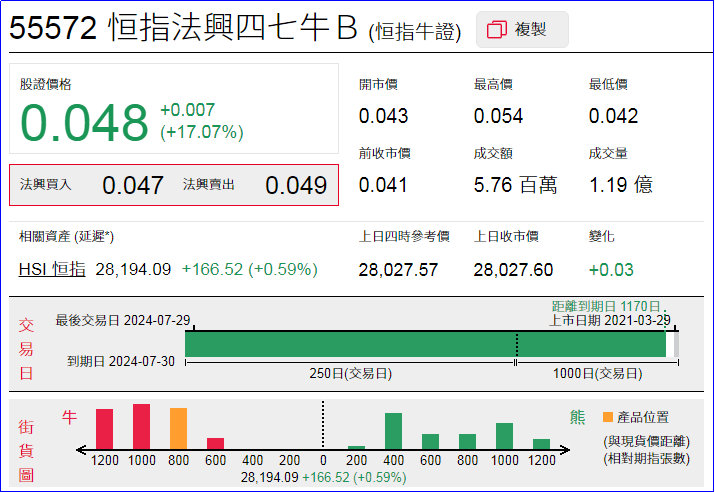Select the warrant price 0.048
Image resolution: width=715 pixels, height=492 pixels.
[x=84, y=122]
